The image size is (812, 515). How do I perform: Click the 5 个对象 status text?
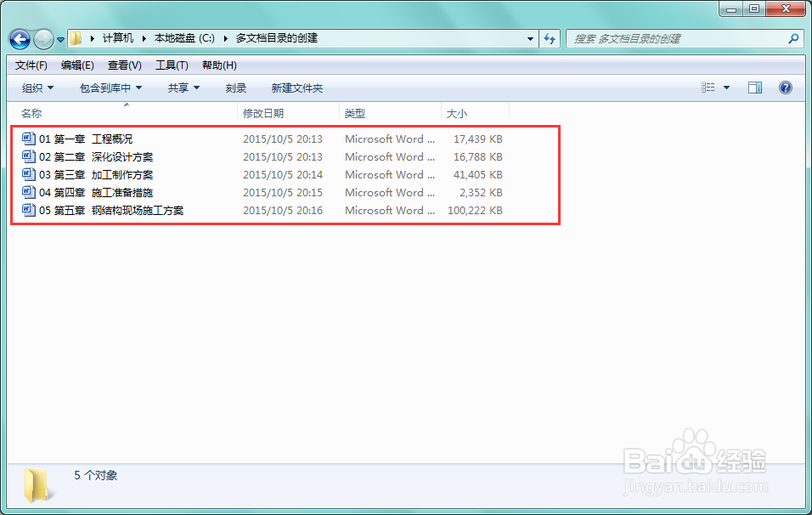pyautogui.click(x=96, y=475)
